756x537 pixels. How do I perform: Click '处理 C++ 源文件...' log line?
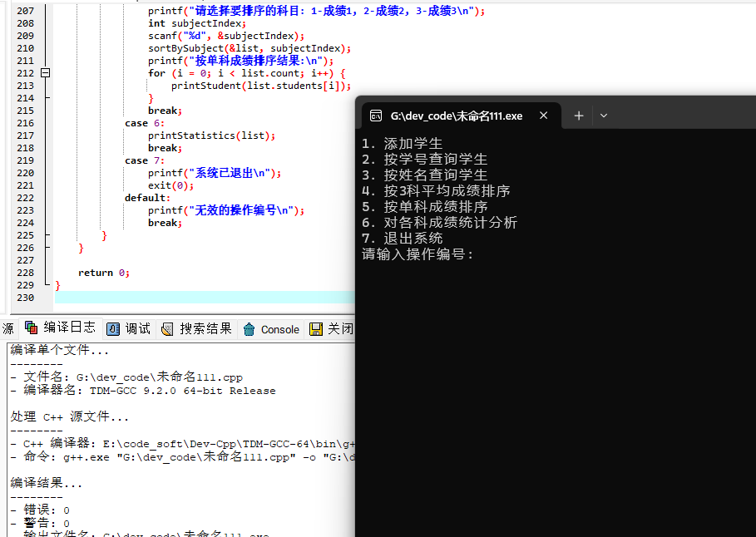pyautogui.click(x=70, y=416)
